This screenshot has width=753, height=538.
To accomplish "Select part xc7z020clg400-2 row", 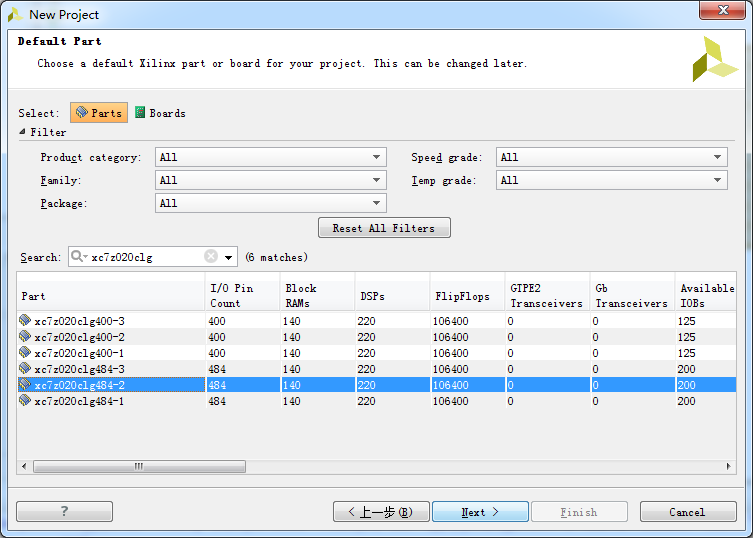I will tap(376, 337).
